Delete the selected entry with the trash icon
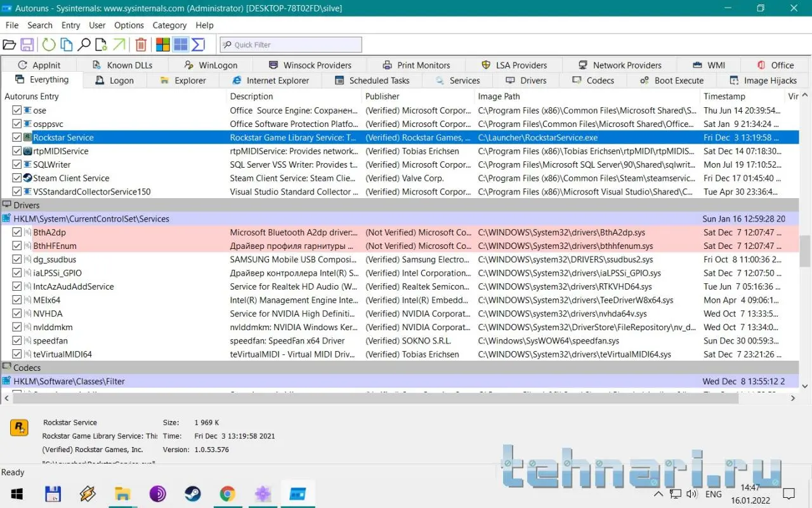The image size is (812, 508). coord(141,44)
